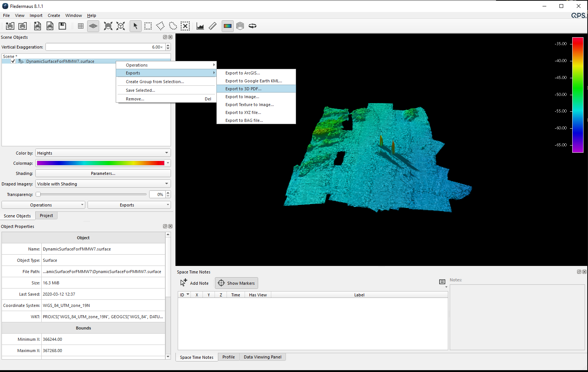Screen dimensions: 588x372
Task: Open the Color by Heights dropdown
Action: tap(103, 153)
